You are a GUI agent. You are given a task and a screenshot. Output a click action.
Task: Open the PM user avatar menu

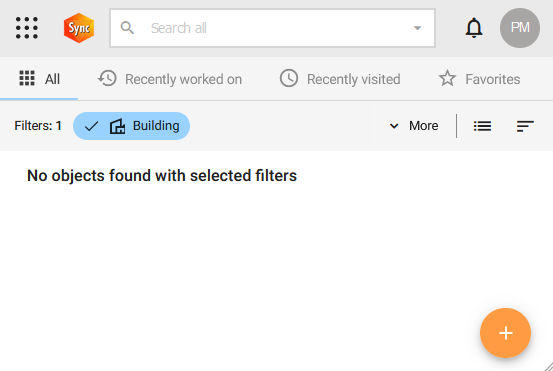(x=519, y=28)
